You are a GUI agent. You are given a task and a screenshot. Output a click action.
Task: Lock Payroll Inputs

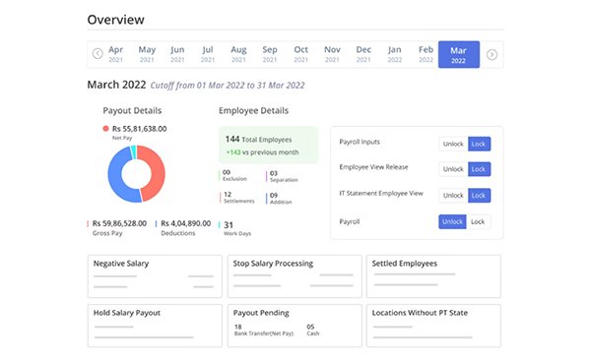click(x=479, y=144)
